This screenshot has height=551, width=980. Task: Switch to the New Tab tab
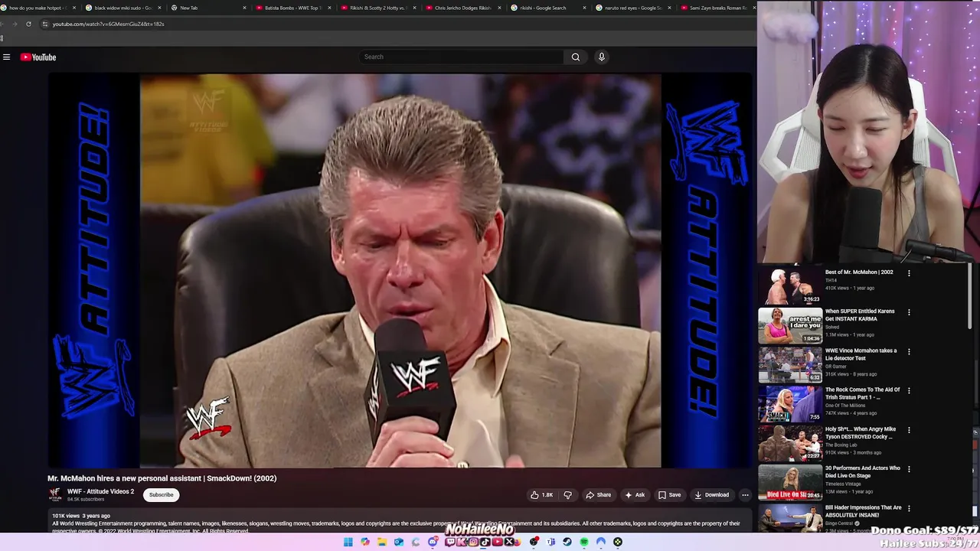(x=207, y=8)
